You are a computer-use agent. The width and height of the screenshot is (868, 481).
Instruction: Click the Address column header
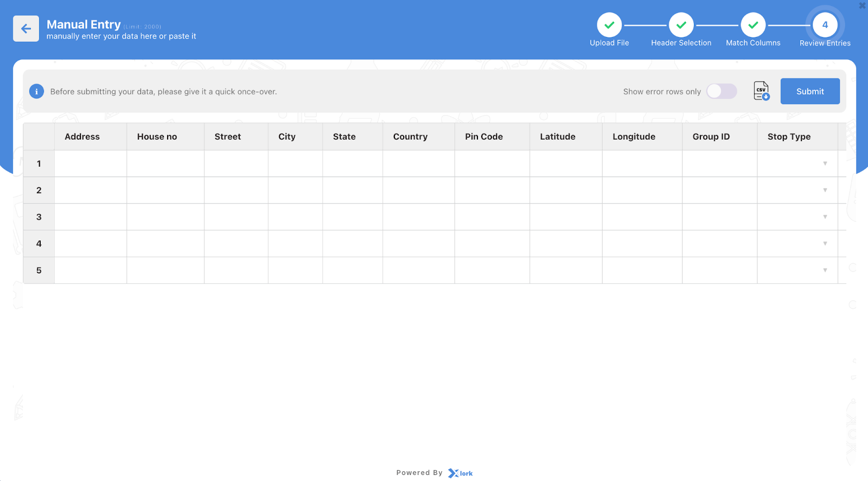[x=91, y=137]
